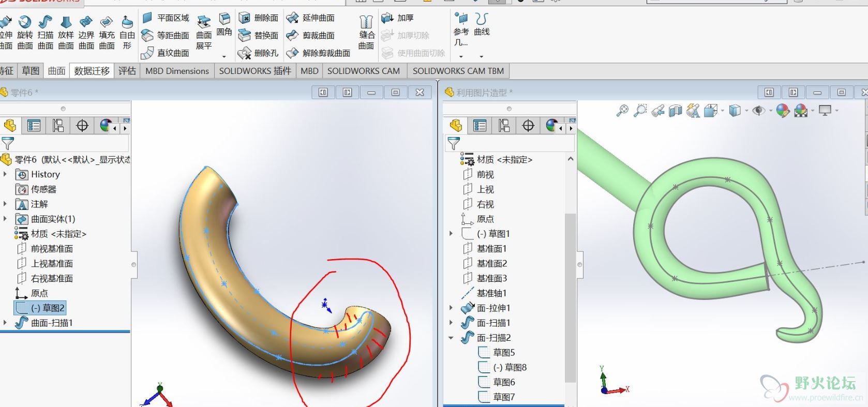Select the 自由形 (freeform) tool
Image resolution: width=868 pixels, height=407 pixels.
pos(127,33)
